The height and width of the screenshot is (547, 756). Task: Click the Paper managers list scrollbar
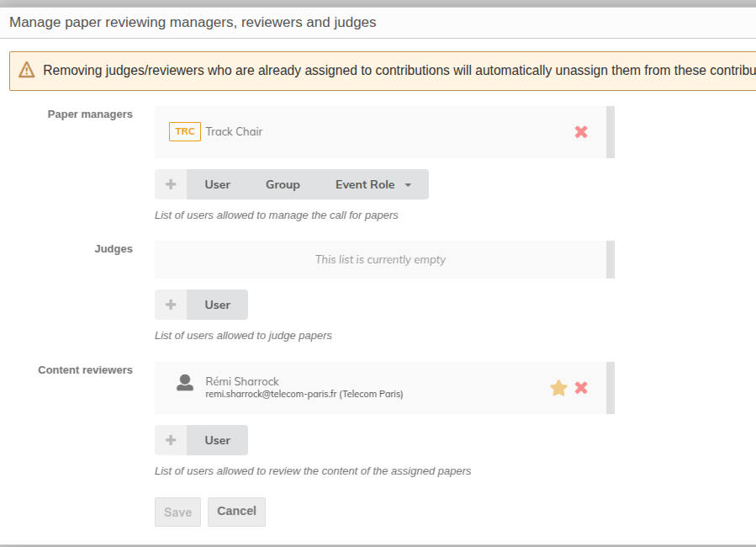611,132
